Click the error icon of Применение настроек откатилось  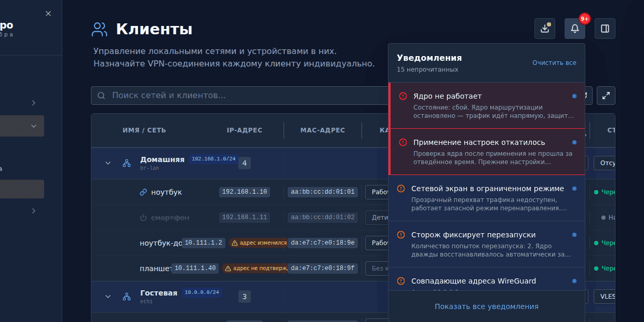coord(403,142)
